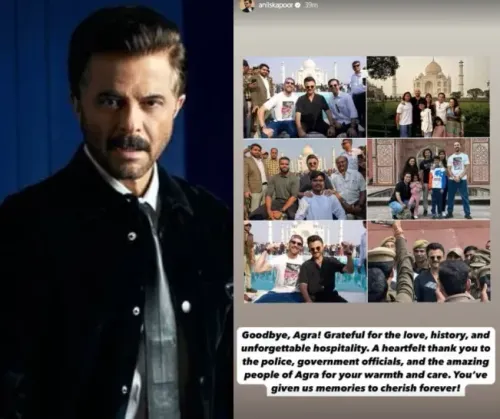Open the middle-right red sandstone gate family photo

[x=428, y=179]
